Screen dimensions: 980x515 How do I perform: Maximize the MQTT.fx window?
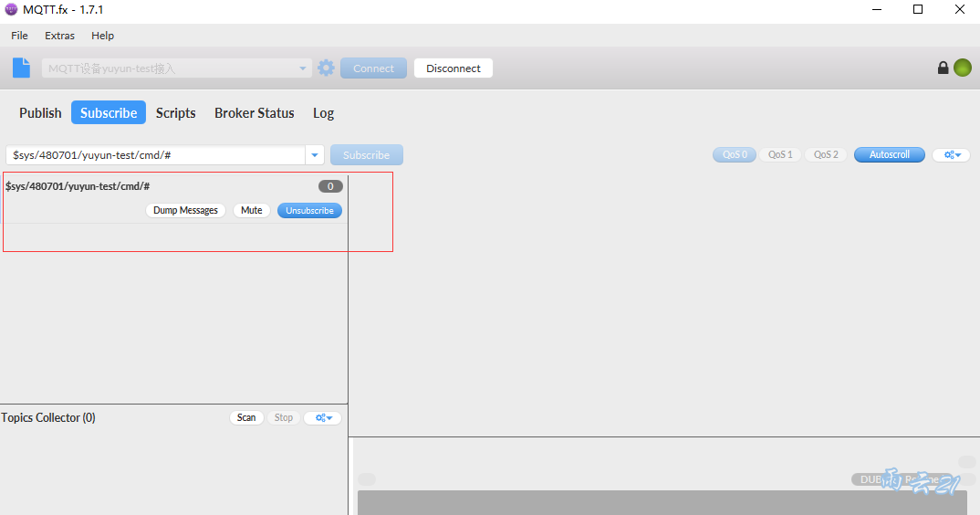(918, 9)
